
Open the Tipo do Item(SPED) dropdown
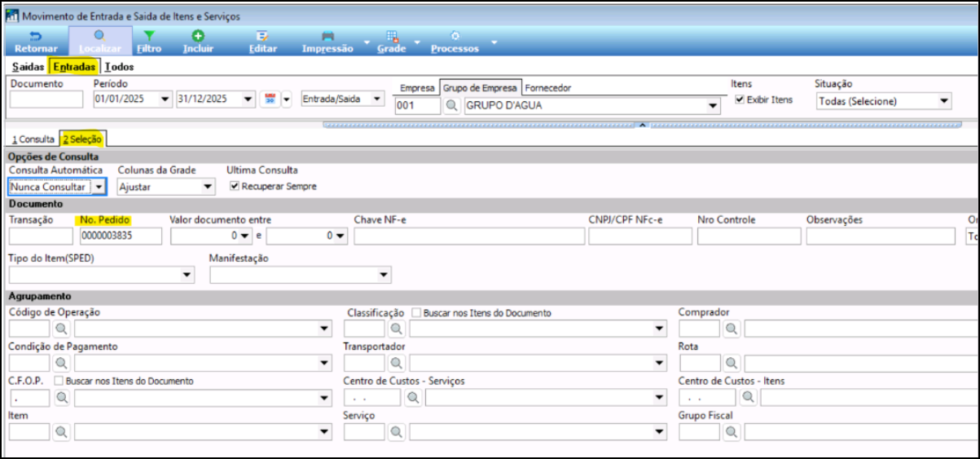click(187, 276)
